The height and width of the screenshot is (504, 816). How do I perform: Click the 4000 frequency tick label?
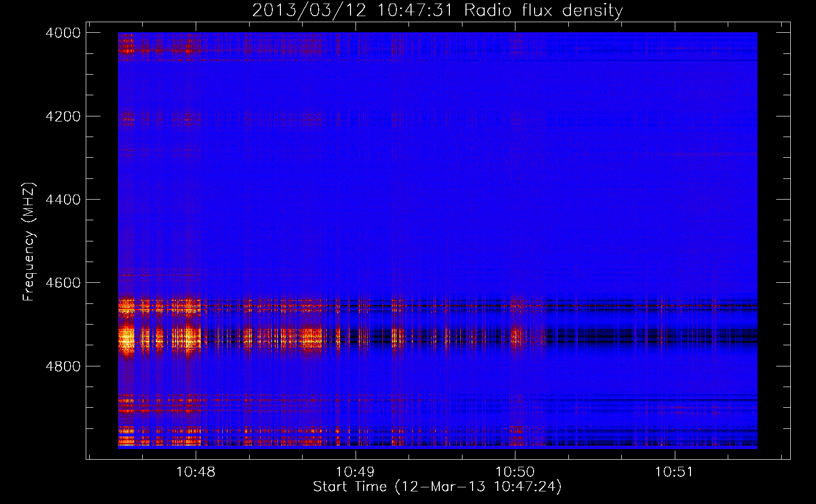click(63, 33)
